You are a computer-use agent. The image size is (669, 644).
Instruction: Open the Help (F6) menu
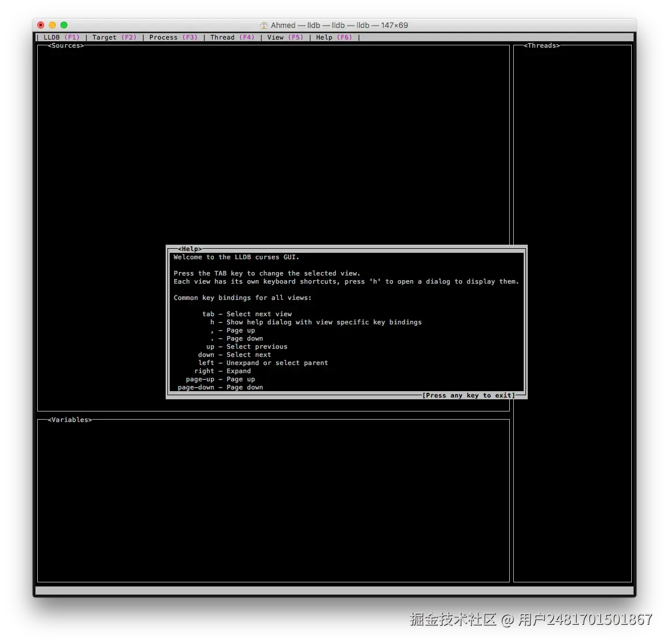click(334, 37)
